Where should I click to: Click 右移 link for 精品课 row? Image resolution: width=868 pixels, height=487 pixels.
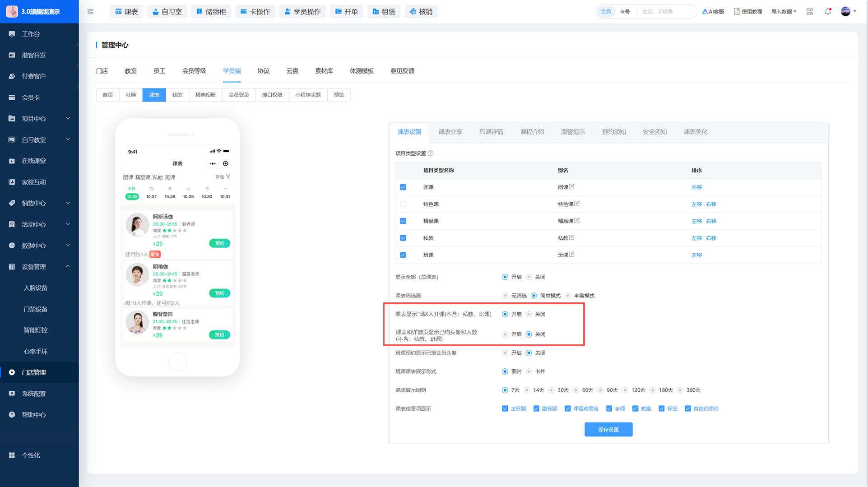click(x=711, y=221)
